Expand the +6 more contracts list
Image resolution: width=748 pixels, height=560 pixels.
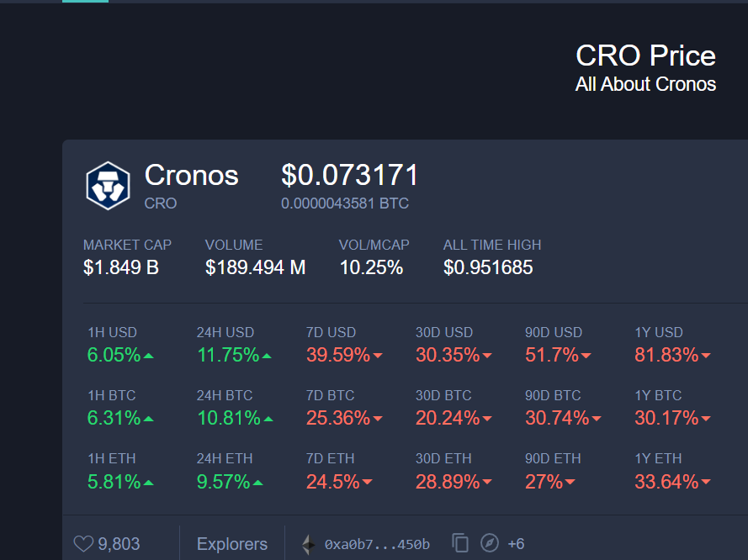point(516,544)
